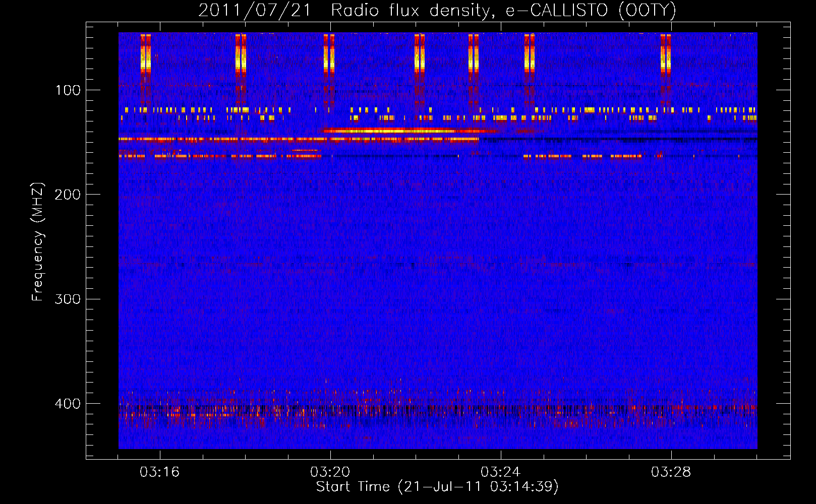Click the 03:20 time tick label
This screenshot has width=816, height=504.
330,472
